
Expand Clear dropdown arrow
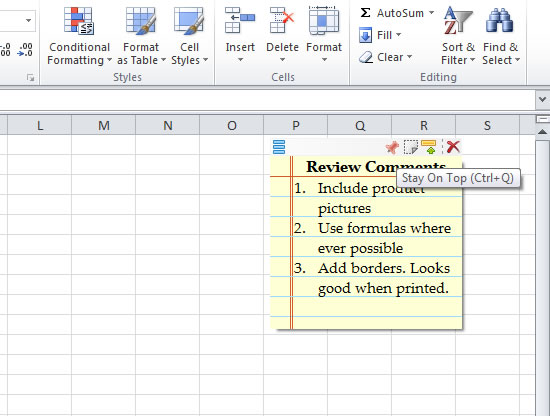tap(409, 57)
